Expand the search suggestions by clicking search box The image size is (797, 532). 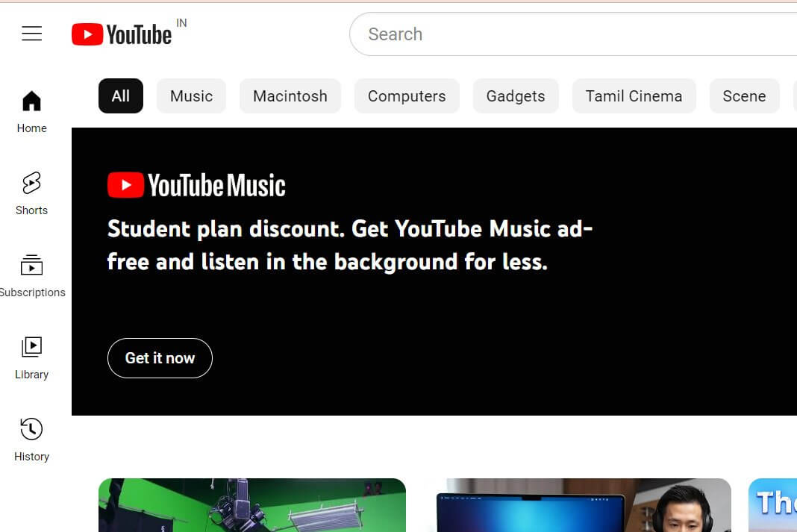522,34
